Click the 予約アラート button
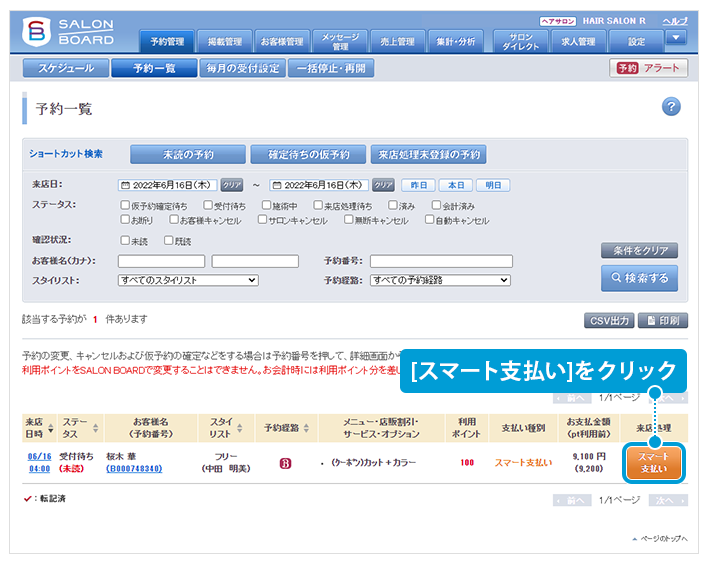This screenshot has width=710, height=563. [x=648, y=68]
